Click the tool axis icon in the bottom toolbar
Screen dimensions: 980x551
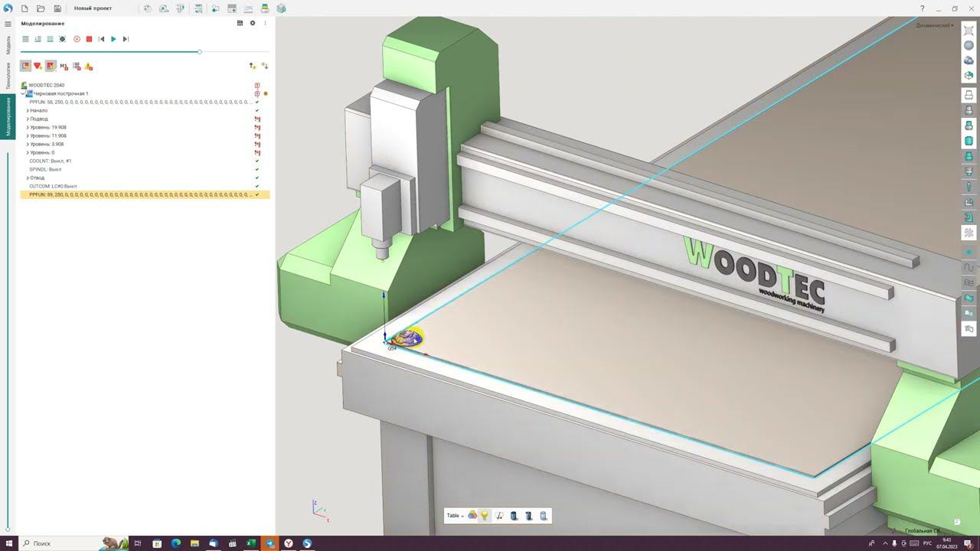tap(499, 516)
